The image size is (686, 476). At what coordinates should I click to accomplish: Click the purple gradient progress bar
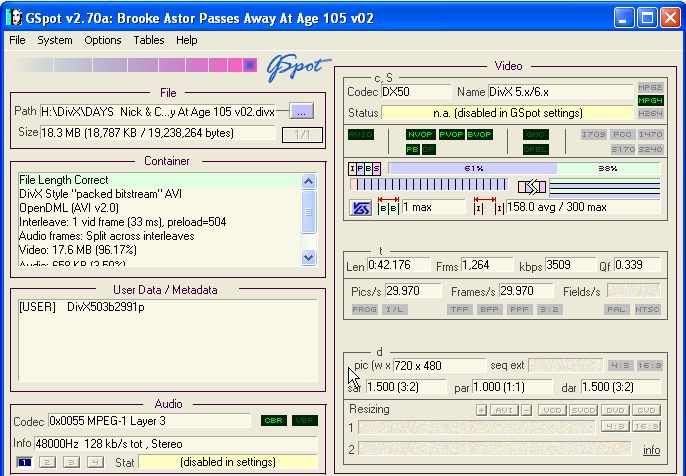click(136, 65)
